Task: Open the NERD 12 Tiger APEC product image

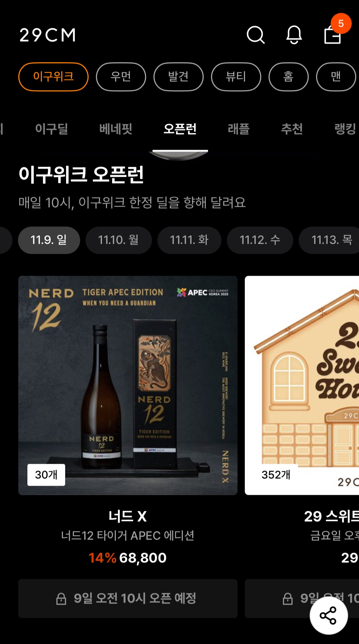Action: click(x=128, y=385)
